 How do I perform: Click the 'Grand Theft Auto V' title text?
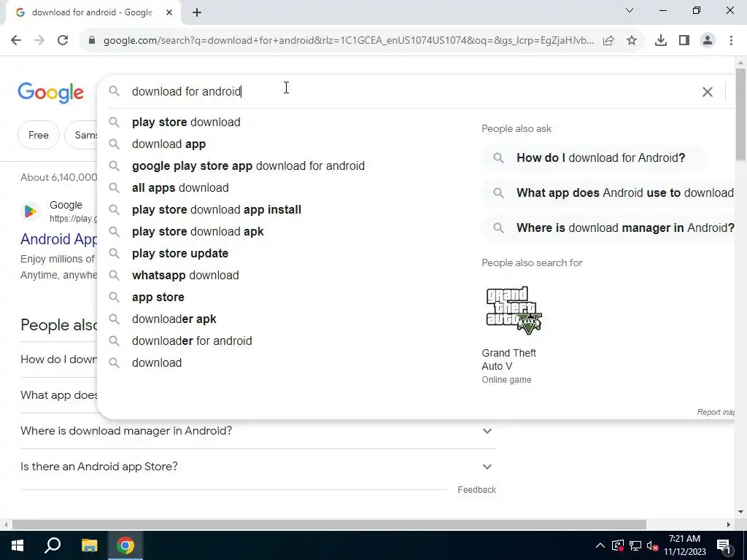tap(508, 359)
